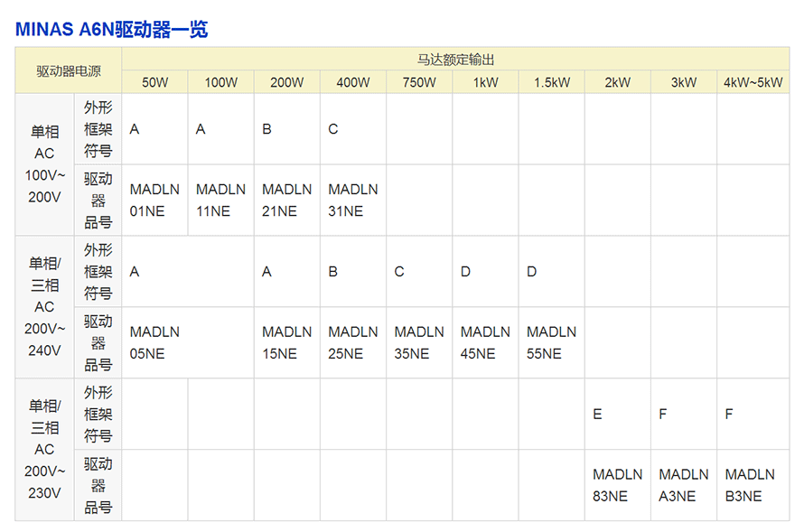Click the 4kW~5kW column header

click(753, 82)
